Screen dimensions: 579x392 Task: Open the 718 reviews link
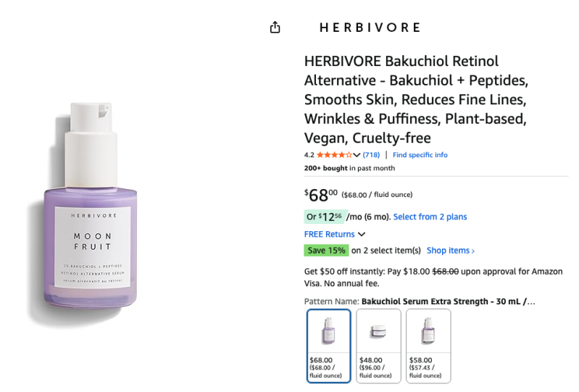tap(371, 155)
